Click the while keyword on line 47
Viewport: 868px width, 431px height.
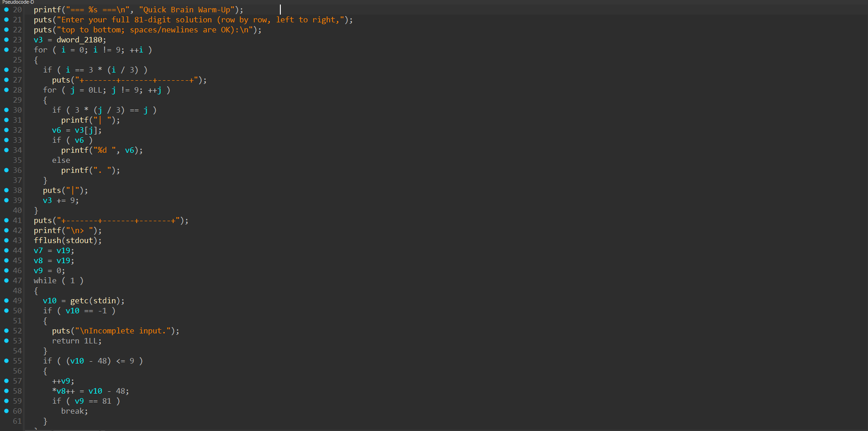tap(45, 280)
